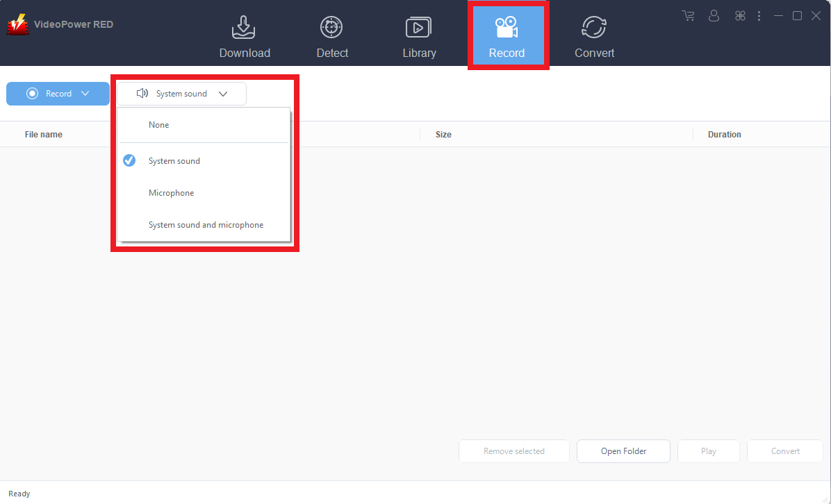Click the Remove selected button
The height and width of the screenshot is (504, 831).
(513, 451)
